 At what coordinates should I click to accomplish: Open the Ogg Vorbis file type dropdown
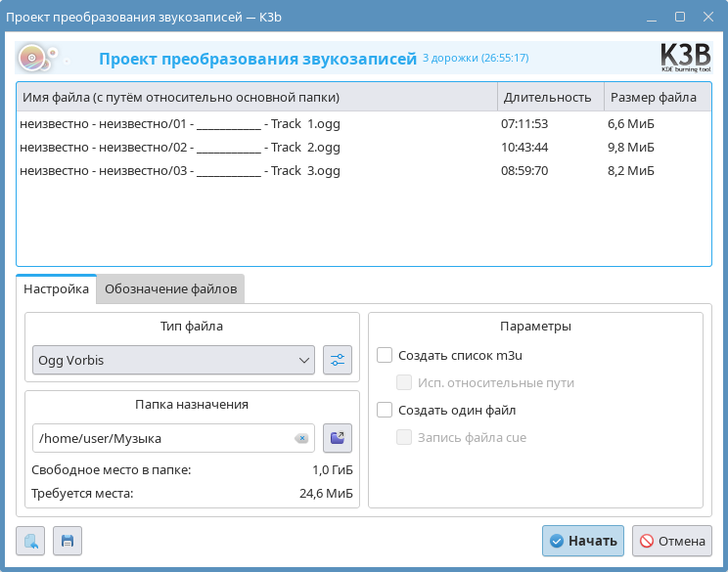tap(173, 360)
